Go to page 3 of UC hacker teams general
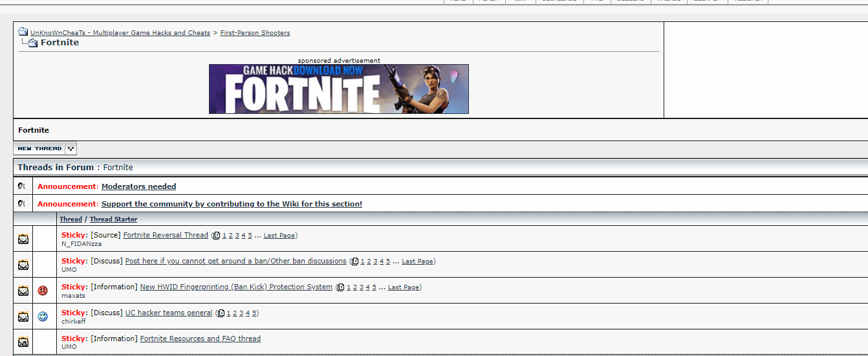Viewport: 868px width, 356px height. point(241,313)
